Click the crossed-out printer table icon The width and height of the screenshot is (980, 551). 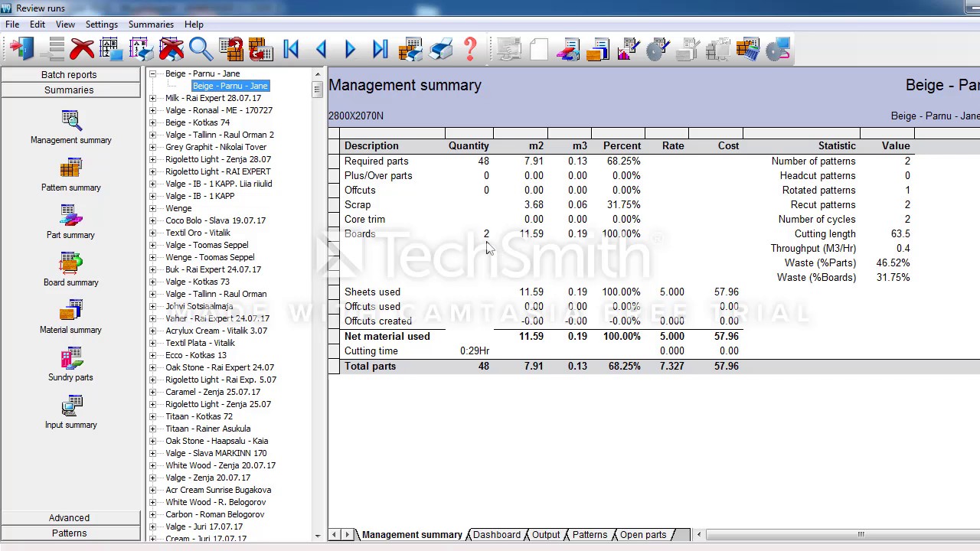[x=171, y=50]
